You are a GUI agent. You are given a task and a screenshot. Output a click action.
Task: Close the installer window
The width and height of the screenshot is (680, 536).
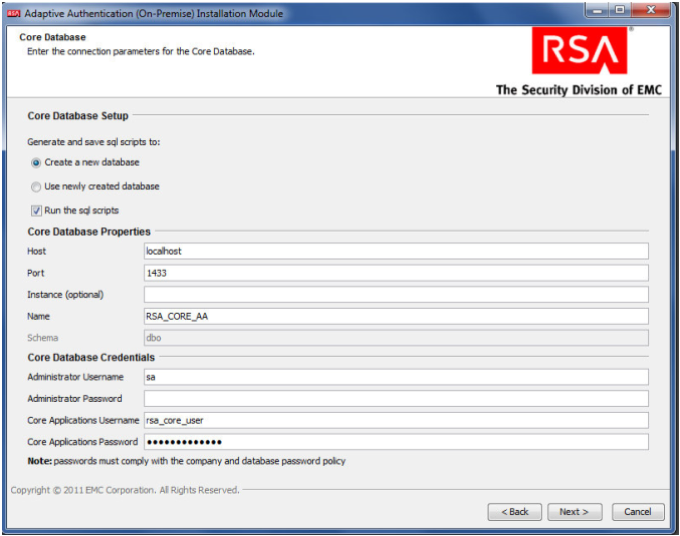tap(651, 10)
